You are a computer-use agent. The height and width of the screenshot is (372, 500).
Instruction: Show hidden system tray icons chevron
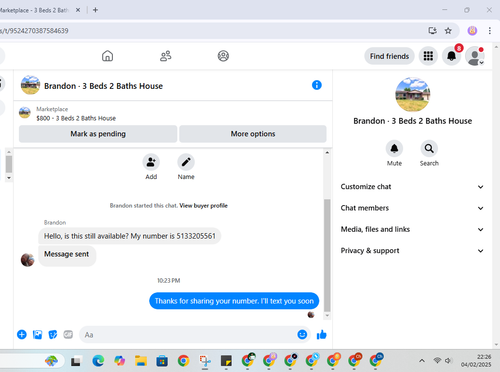tap(422, 361)
